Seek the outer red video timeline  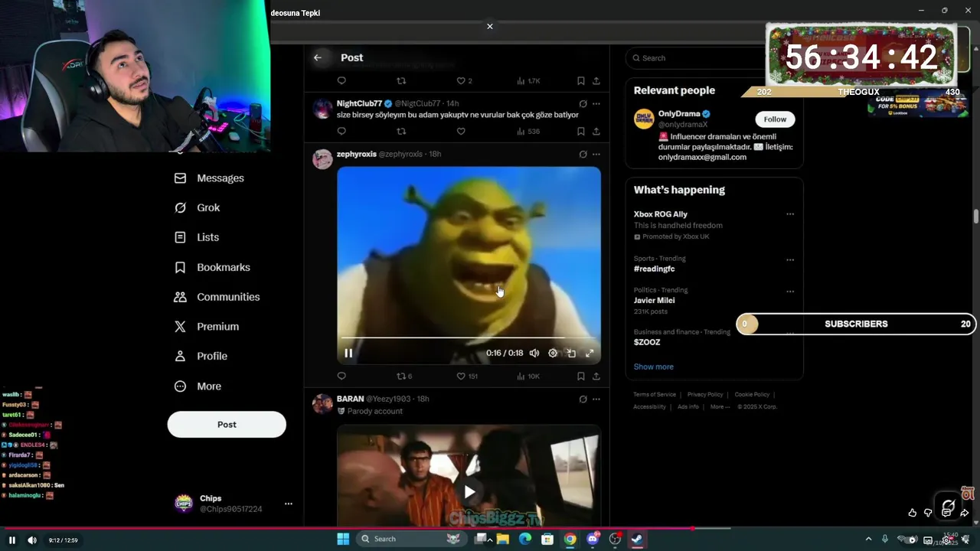pyautogui.click(x=490, y=528)
